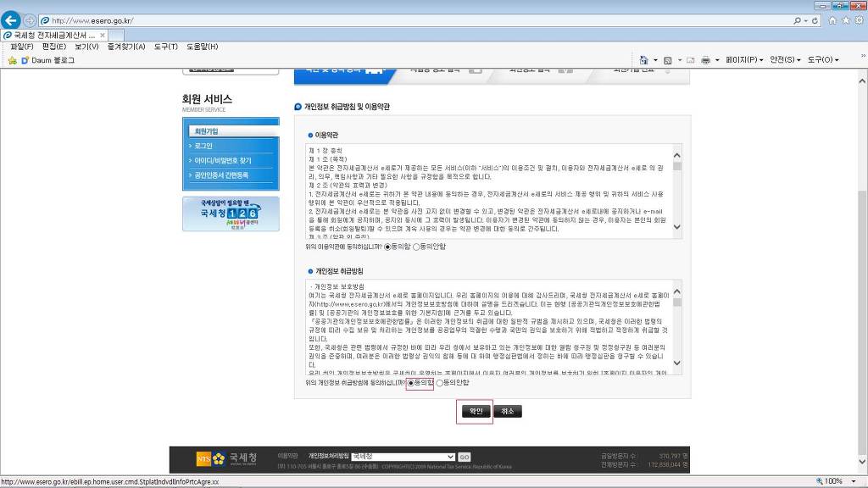Click the 개인정보처리방침 link in footer
The width and height of the screenshot is (868, 488).
click(328, 456)
